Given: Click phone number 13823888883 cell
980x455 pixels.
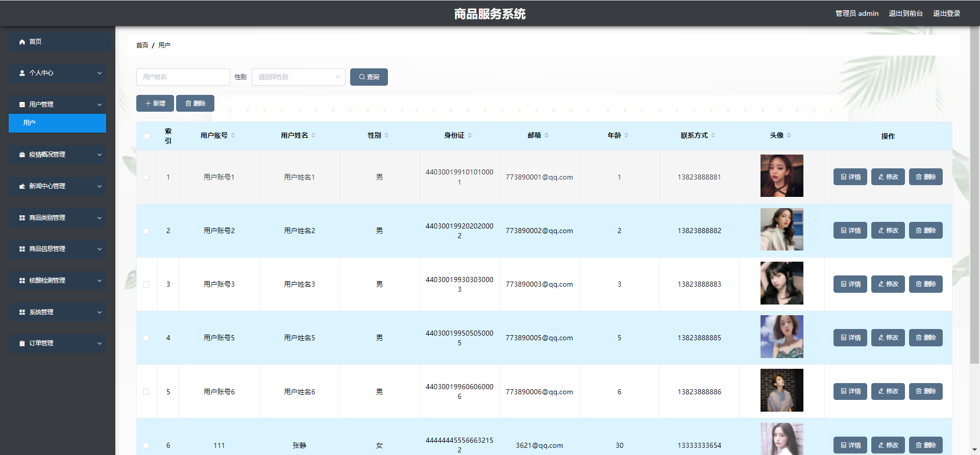Looking at the screenshot, I should [699, 285].
